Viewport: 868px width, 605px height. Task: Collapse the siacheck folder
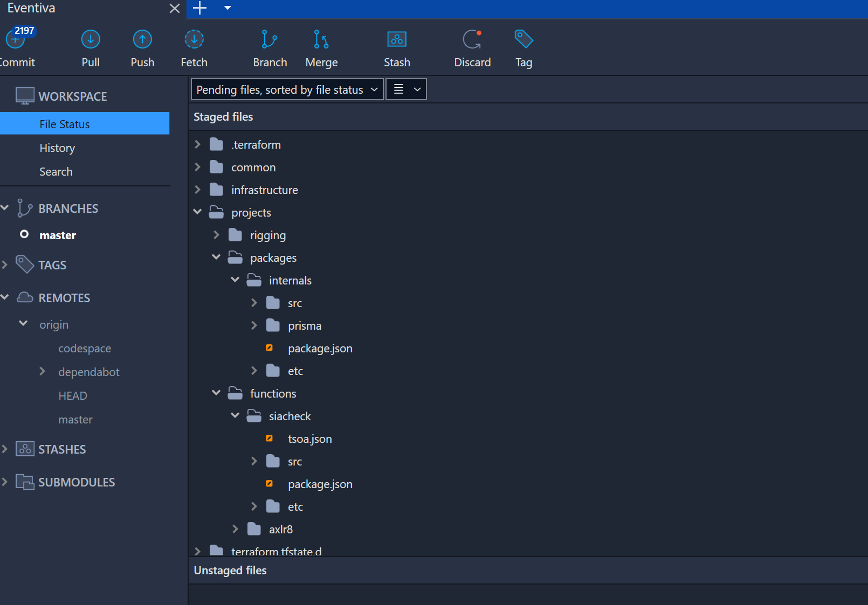[x=235, y=416]
